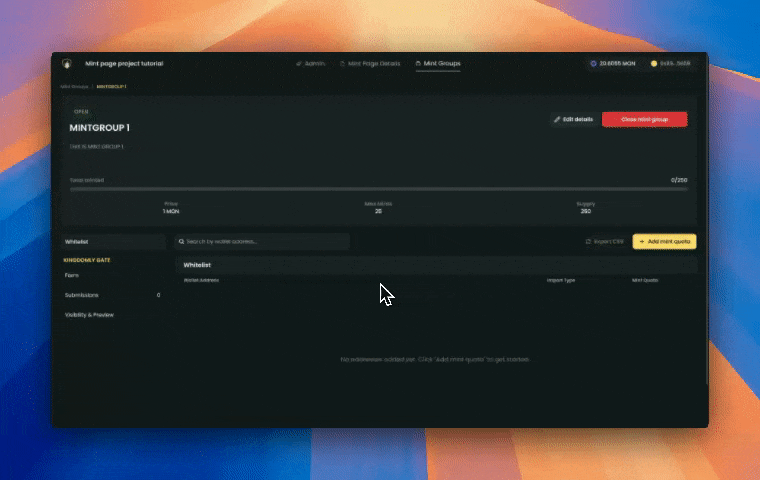Click the Total minted progress bar
Viewport: 760px width, 480px height.
(379, 189)
